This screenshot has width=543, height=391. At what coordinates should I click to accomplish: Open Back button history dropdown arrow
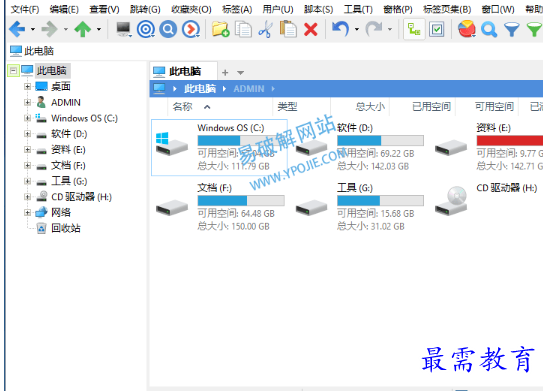(33, 29)
